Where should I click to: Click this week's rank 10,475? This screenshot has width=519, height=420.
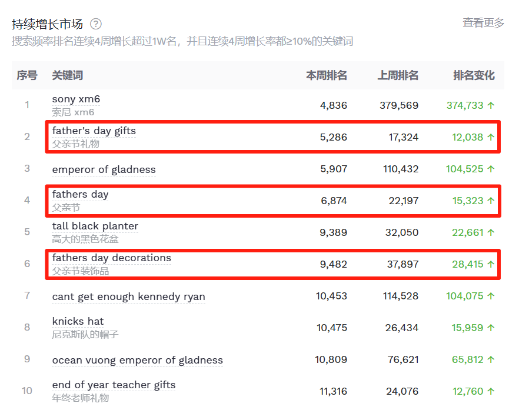point(332,328)
